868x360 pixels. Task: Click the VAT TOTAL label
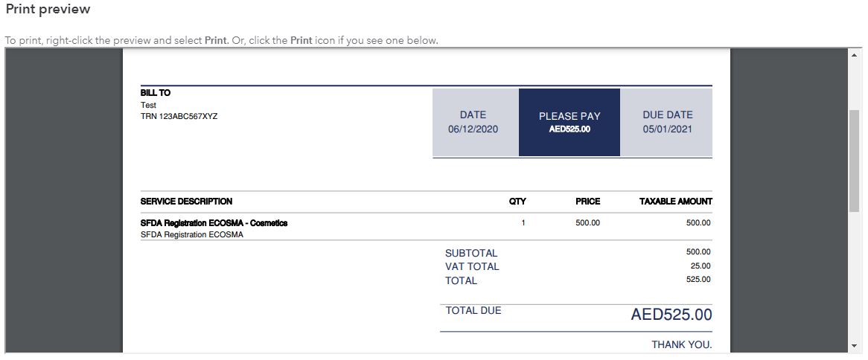[x=472, y=266]
